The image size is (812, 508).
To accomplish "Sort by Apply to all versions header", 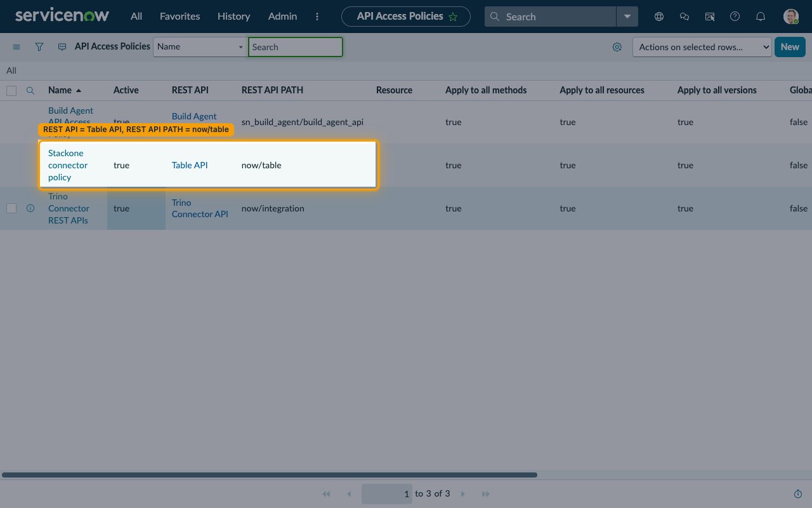I will [717, 90].
